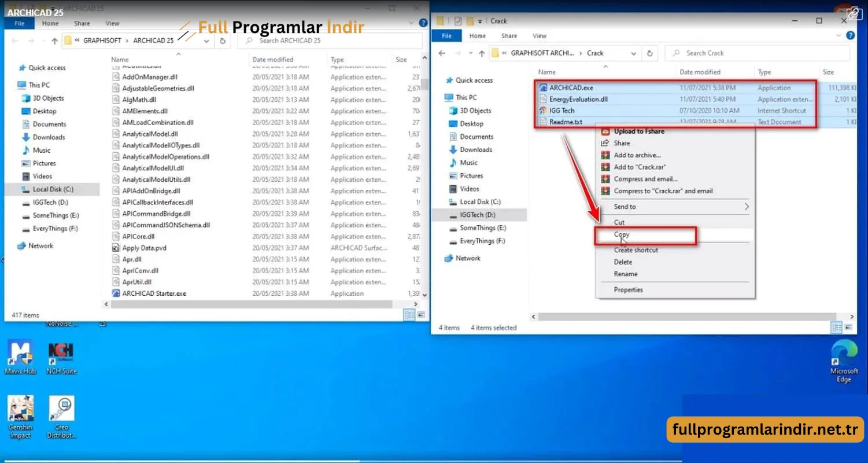Screen dimensions: 868x463
Task: Refresh the ARCHICAD 25 folder view
Action: pyautogui.click(x=222, y=41)
